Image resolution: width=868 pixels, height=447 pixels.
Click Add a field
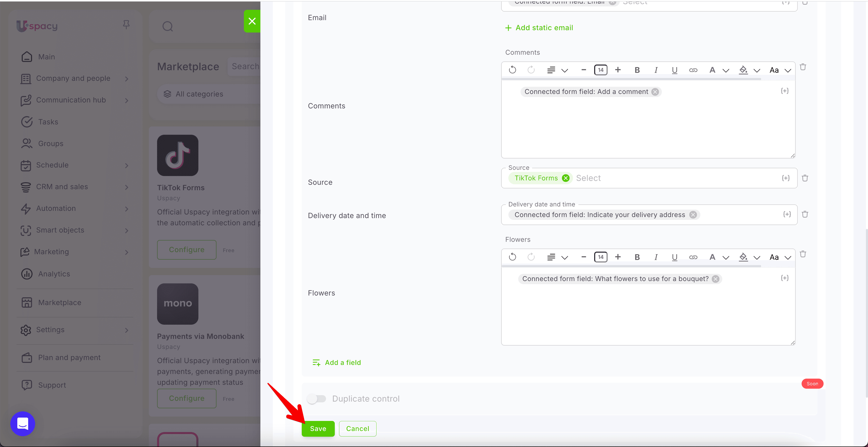pos(336,363)
